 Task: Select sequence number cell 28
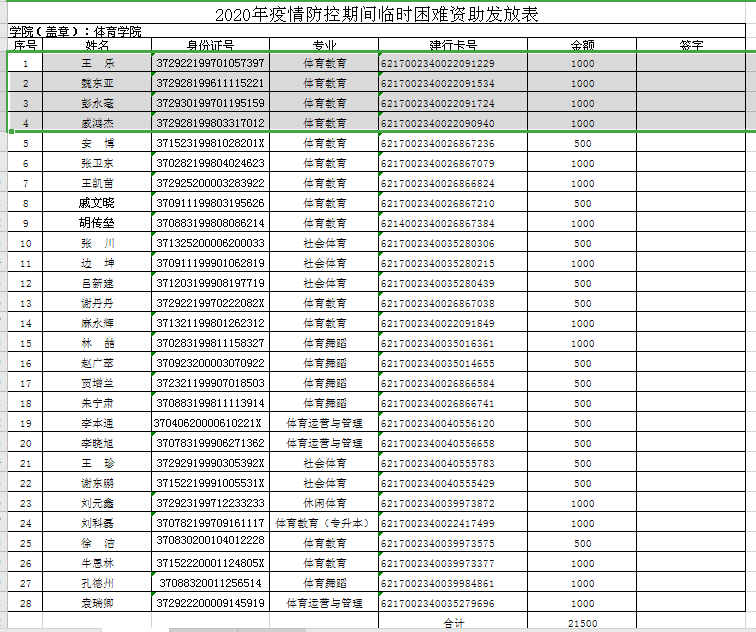26,603
